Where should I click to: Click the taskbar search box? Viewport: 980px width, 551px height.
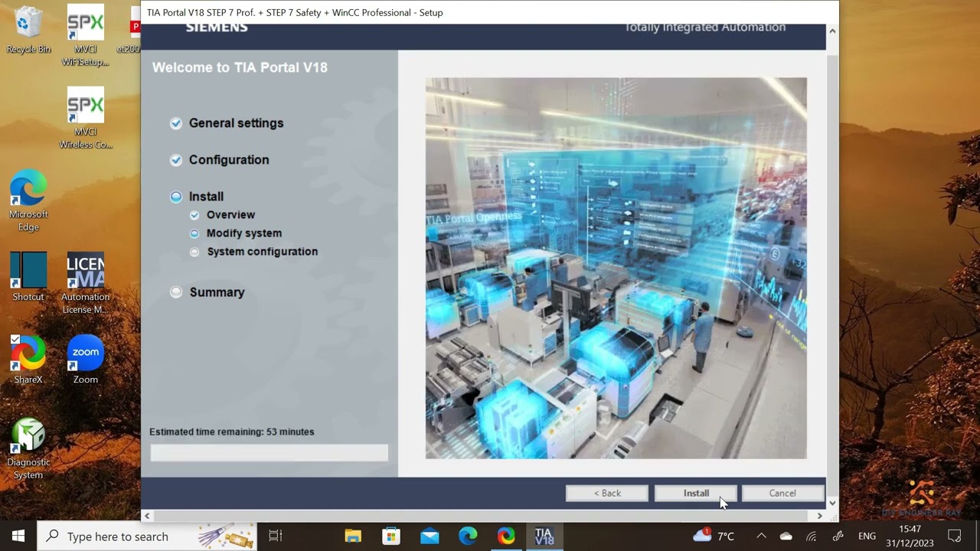click(146, 536)
